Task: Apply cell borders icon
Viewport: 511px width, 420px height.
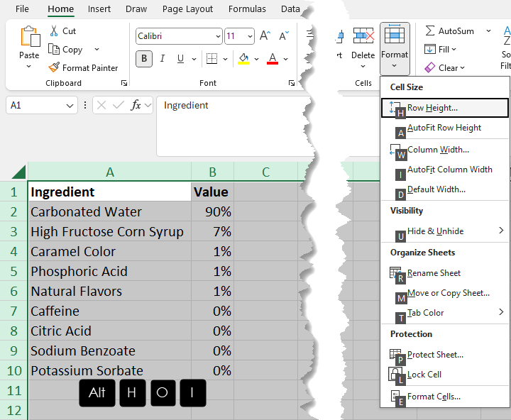Action: pos(211,59)
